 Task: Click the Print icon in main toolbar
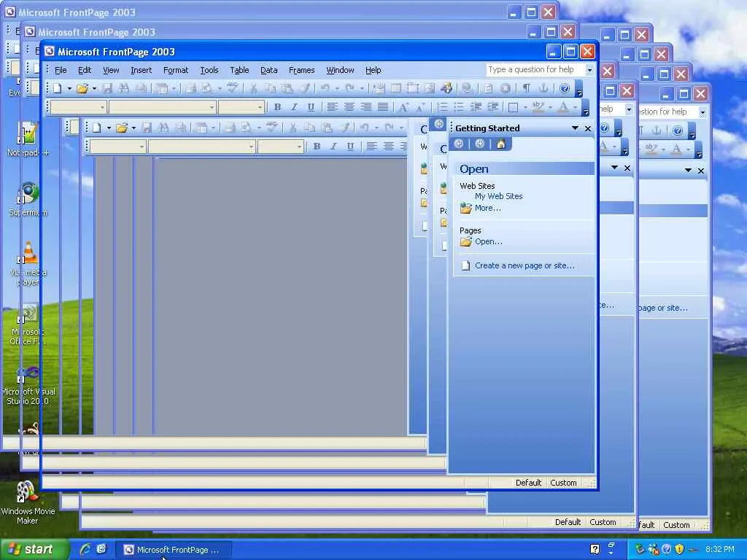[x=190, y=88]
